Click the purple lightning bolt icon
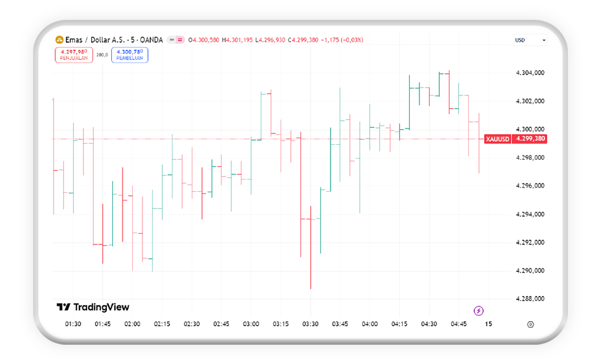This screenshot has width=601, height=364. 478,311
